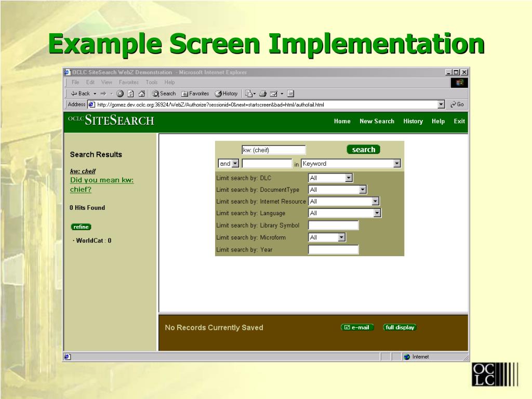The height and width of the screenshot is (399, 532).
Task: Click the '0 Hits Found' text
Action: point(87,208)
